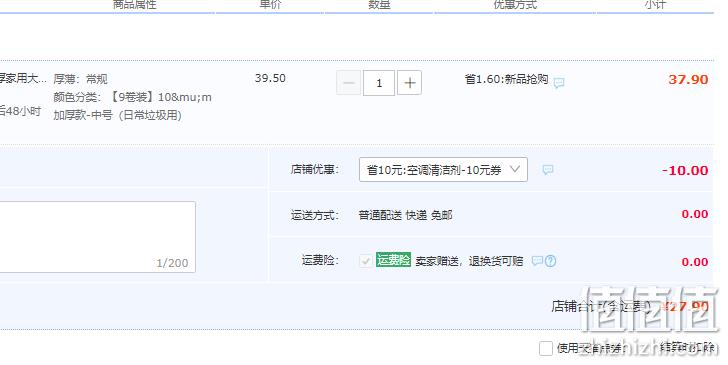Screen dimensions: 728x365
Task: Open comment icon beside 新品抢购 discount
Action: coord(559,83)
